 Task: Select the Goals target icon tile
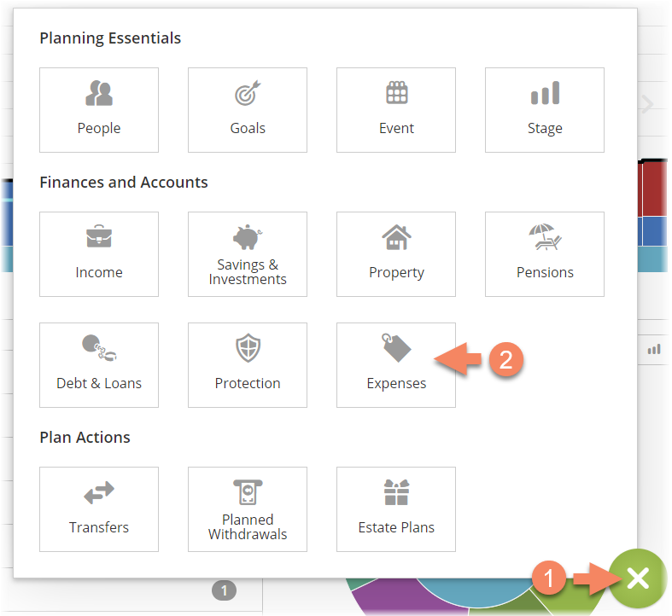(248, 110)
